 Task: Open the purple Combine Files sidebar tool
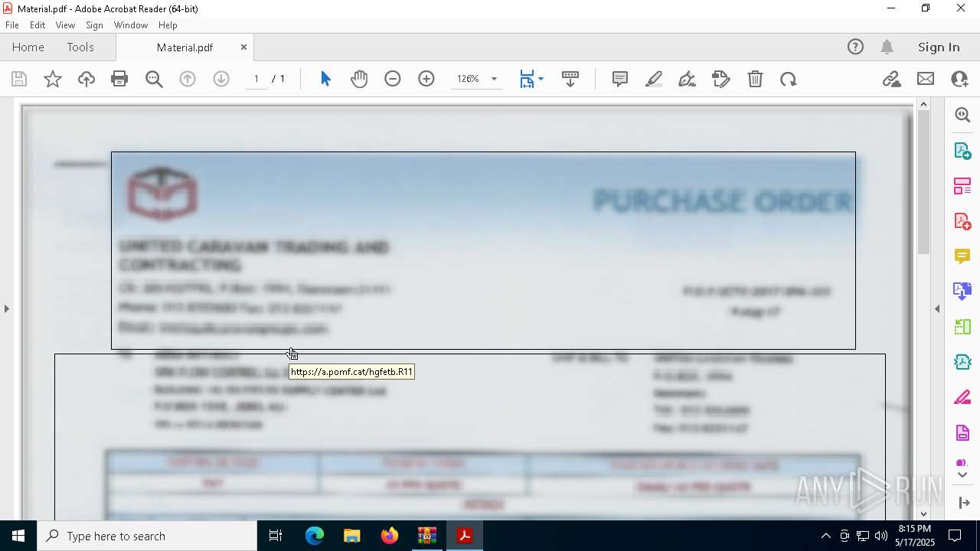[x=962, y=292]
